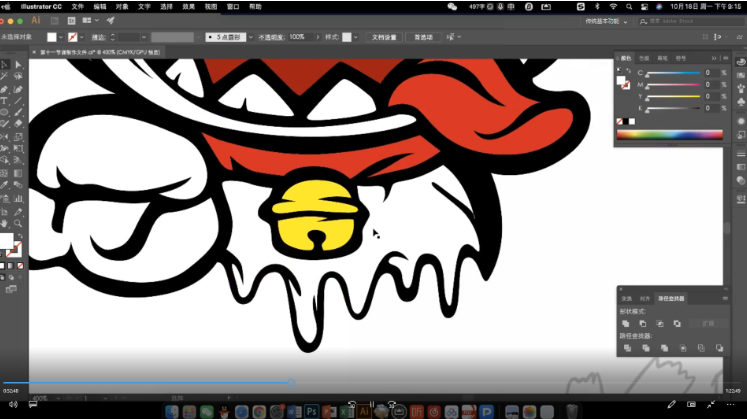Click the Adobe Stock search field

691,21
